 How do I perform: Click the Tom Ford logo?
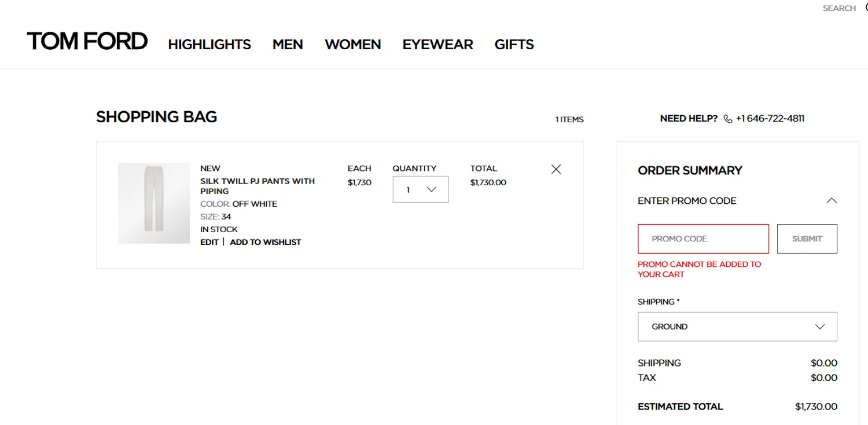click(87, 41)
